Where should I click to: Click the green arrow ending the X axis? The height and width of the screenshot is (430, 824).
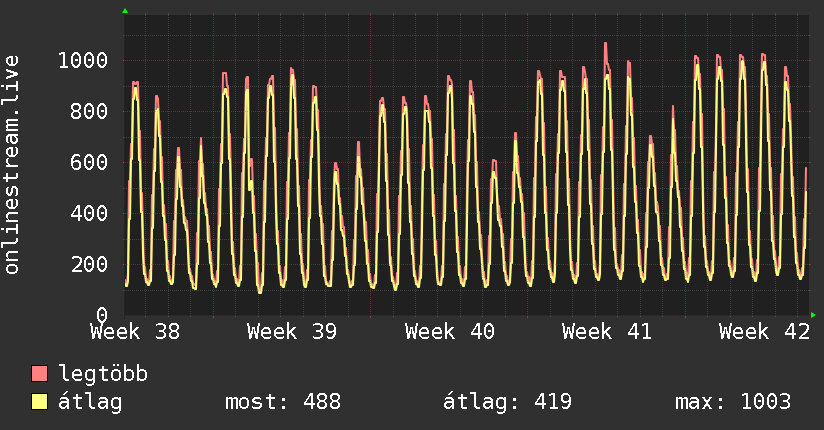[x=813, y=315]
